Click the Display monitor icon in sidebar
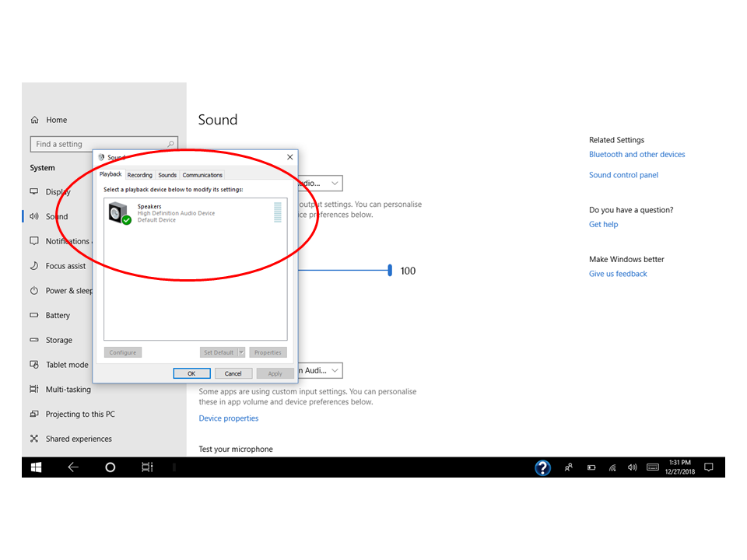This screenshot has width=747, height=560. 34,191
